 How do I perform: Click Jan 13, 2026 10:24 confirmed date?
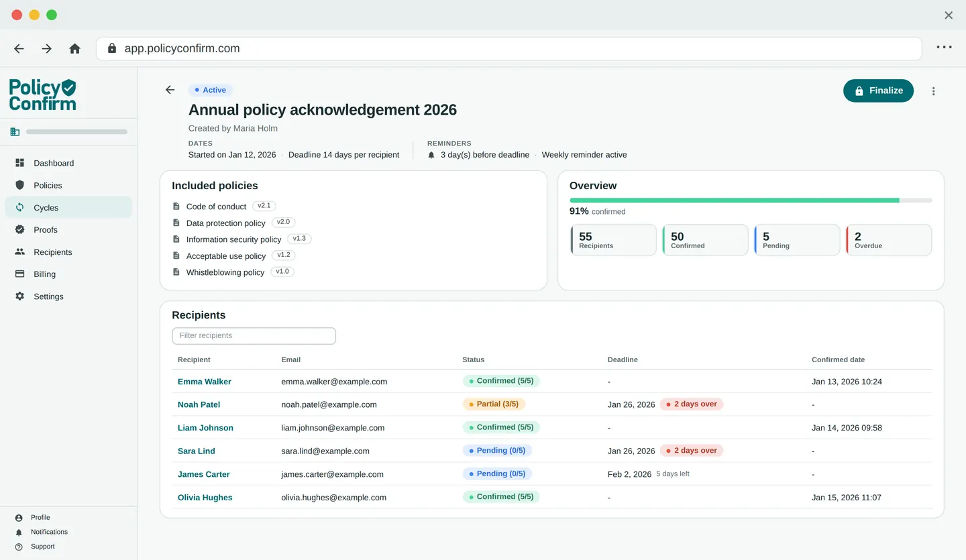tap(847, 382)
